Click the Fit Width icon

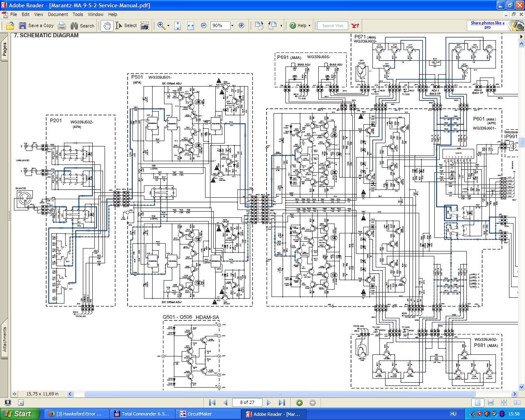tap(190, 25)
